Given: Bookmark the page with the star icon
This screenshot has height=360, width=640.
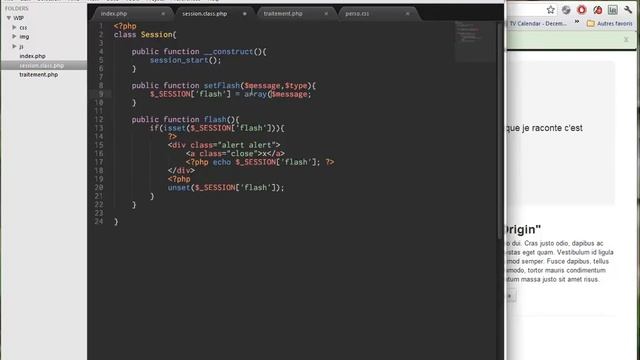Looking at the screenshot, I should coord(550,10).
